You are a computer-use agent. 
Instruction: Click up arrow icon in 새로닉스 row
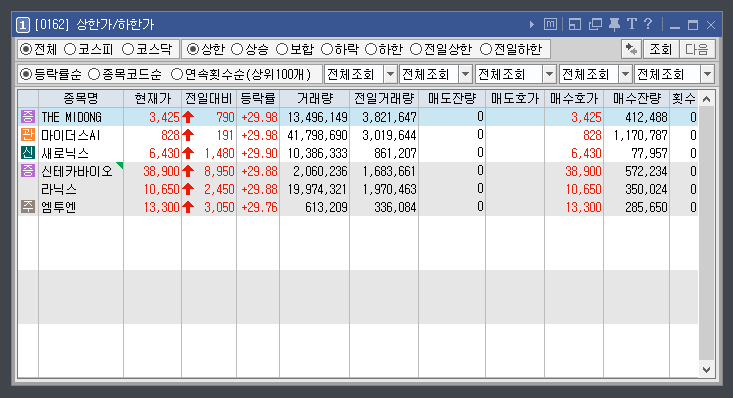click(188, 153)
